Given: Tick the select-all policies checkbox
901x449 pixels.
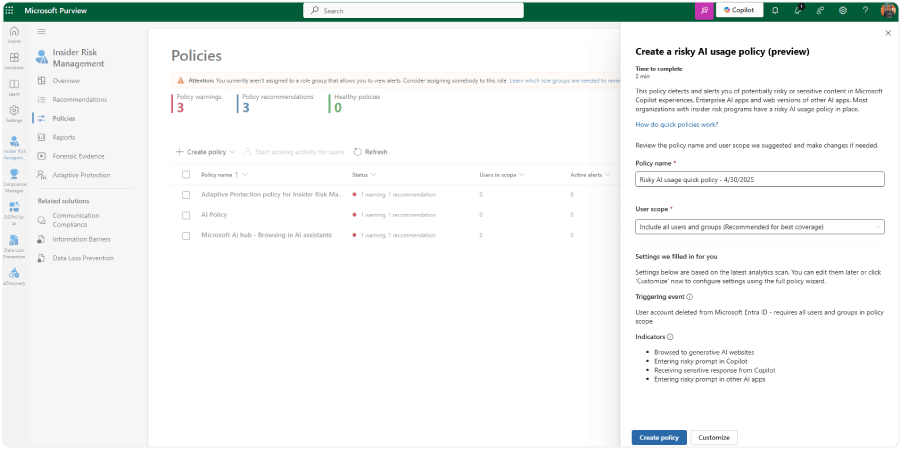Looking at the screenshot, I should tap(186, 175).
